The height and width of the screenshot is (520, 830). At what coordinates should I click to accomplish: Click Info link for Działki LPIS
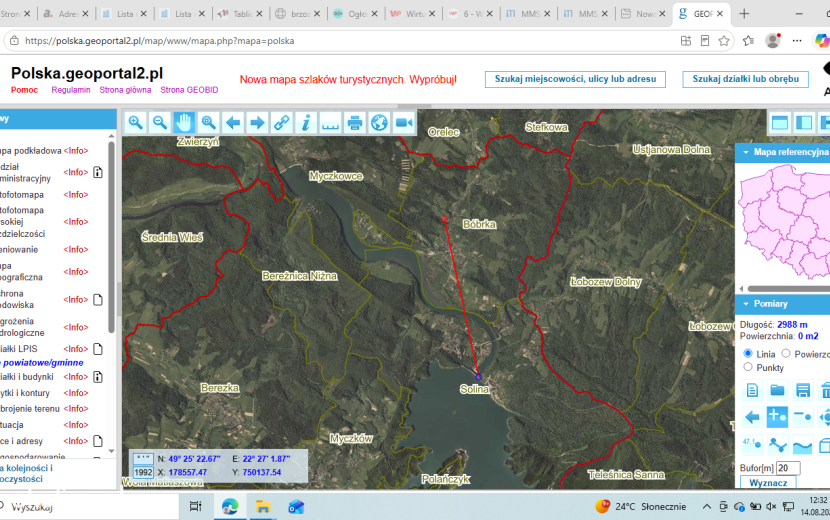point(76,349)
